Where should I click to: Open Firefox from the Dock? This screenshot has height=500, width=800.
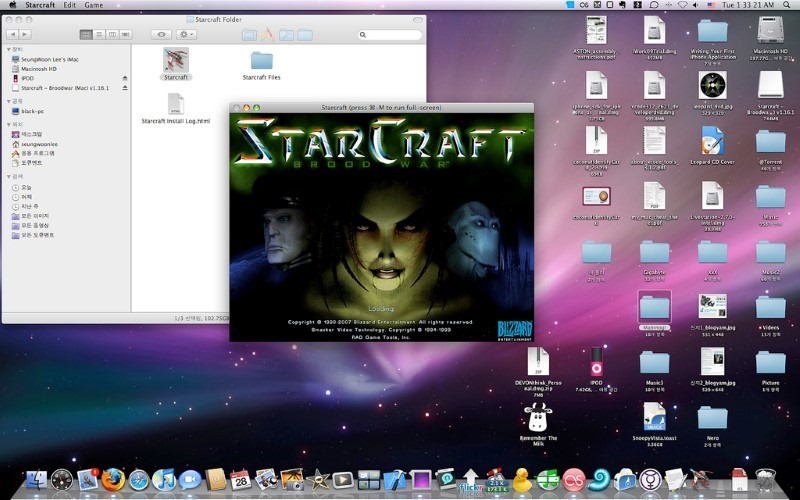pos(113,480)
